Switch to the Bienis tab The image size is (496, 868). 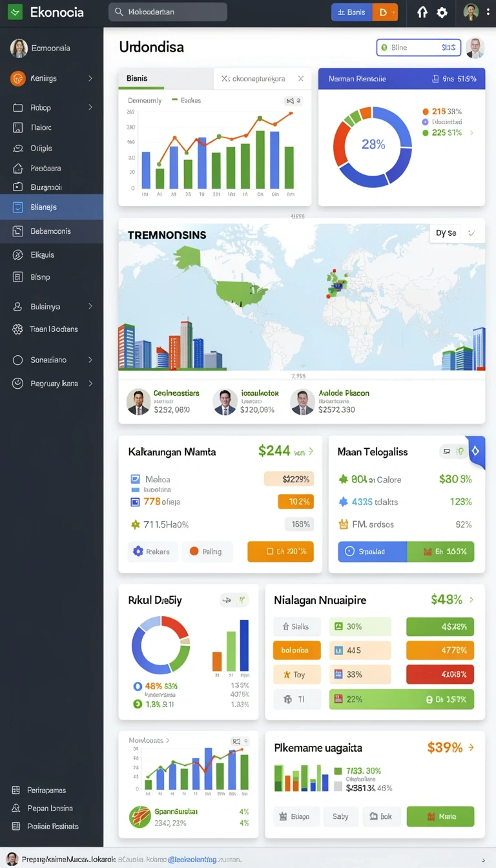click(x=165, y=78)
